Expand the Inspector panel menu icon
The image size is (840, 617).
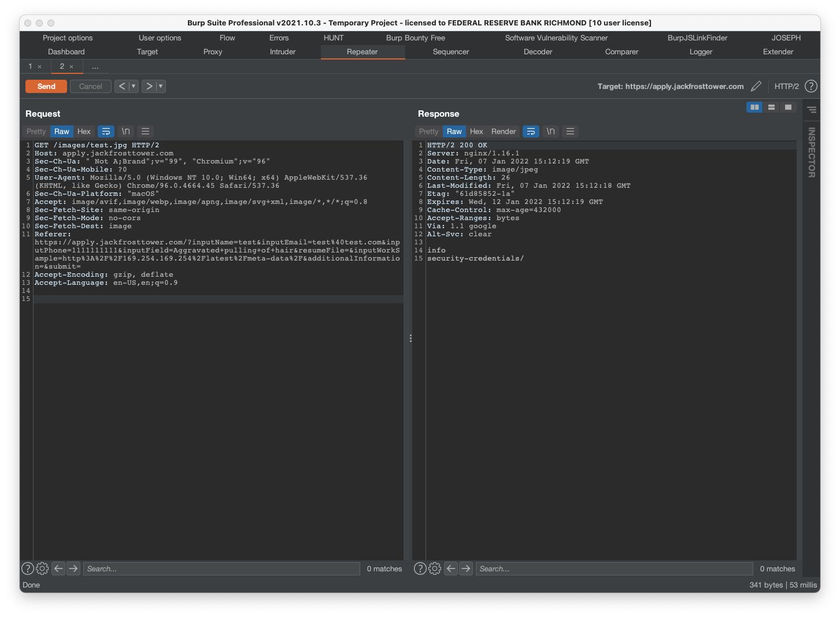(x=812, y=109)
